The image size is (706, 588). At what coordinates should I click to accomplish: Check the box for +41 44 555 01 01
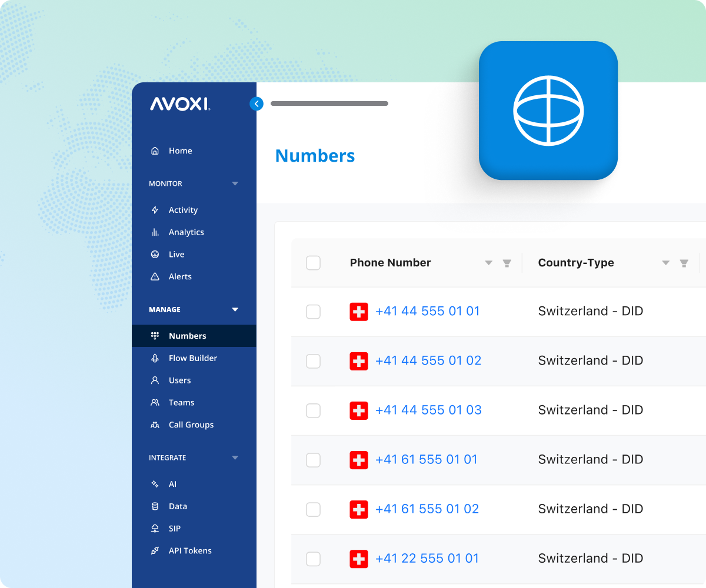(x=313, y=312)
